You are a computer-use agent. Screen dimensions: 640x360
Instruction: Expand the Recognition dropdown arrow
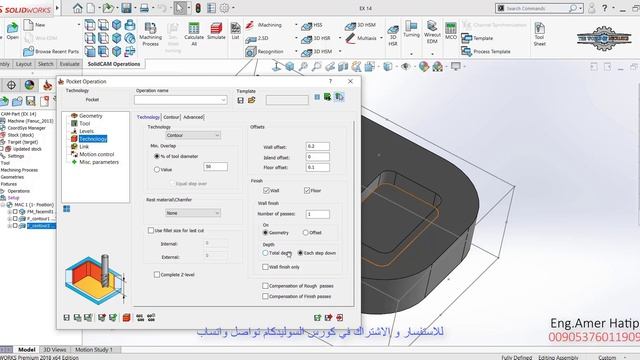pos(296,51)
